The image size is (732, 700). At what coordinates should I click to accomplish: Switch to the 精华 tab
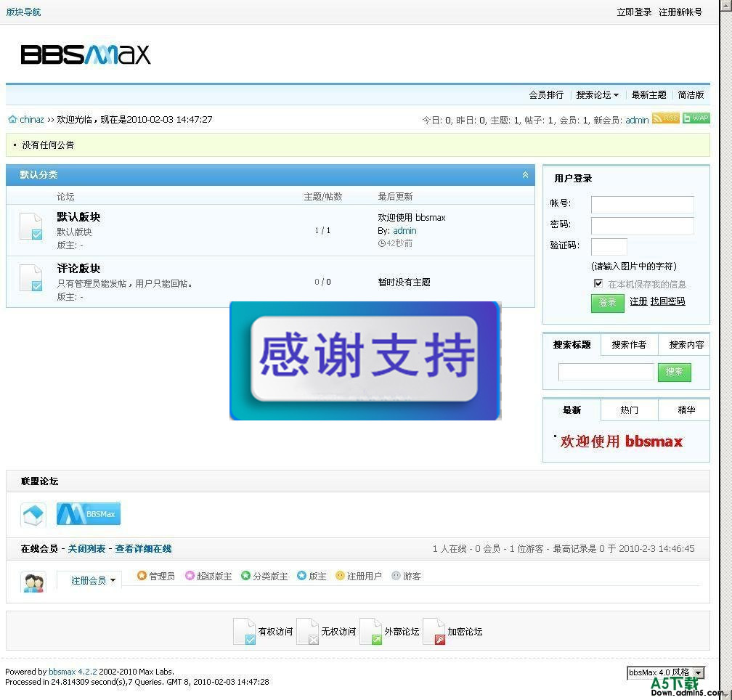[686, 410]
